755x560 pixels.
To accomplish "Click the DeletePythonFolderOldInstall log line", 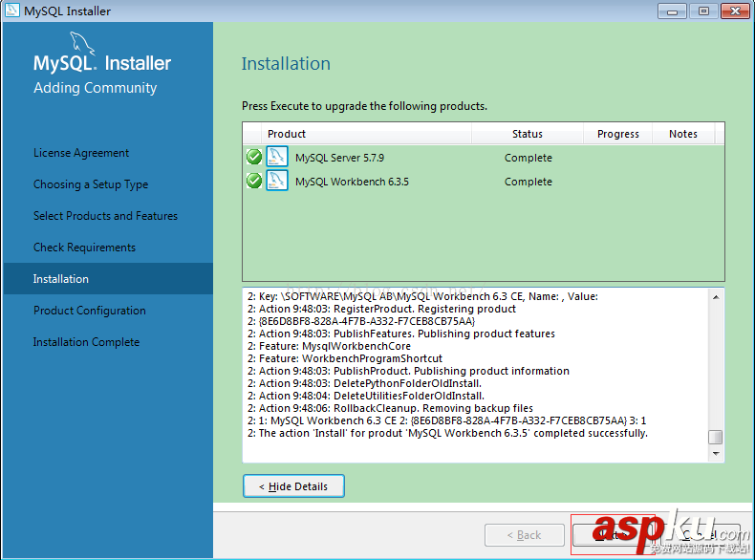I will point(364,383).
